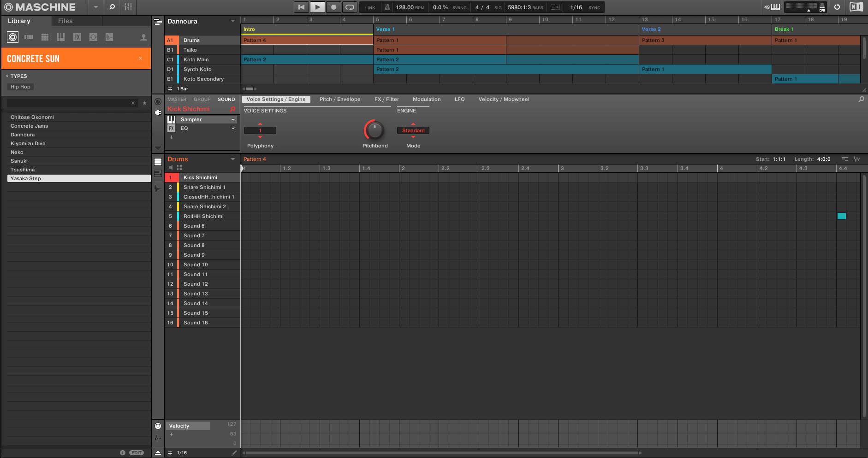This screenshot has height=458, width=868.
Task: Open the mixer view icon
Action: (128, 7)
